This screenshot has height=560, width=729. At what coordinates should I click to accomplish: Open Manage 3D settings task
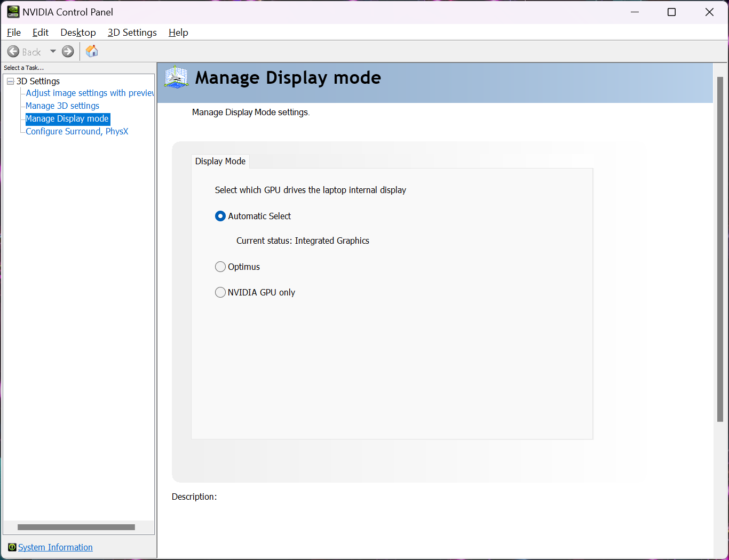click(62, 106)
